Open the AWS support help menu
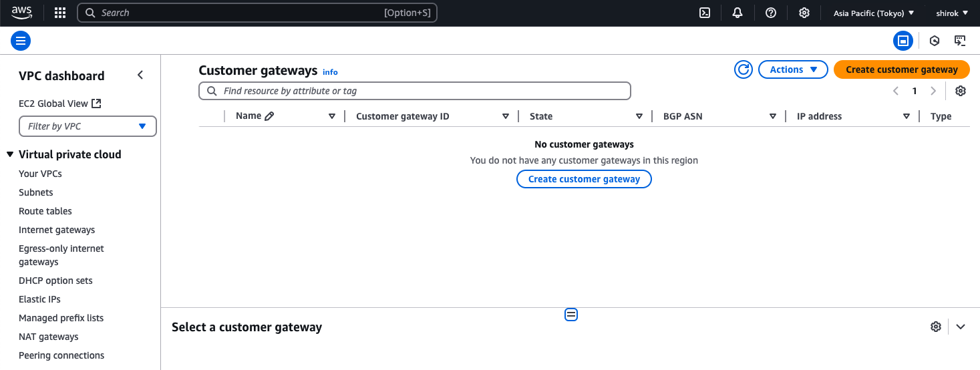Viewport: 980px width, 370px height. point(771,13)
